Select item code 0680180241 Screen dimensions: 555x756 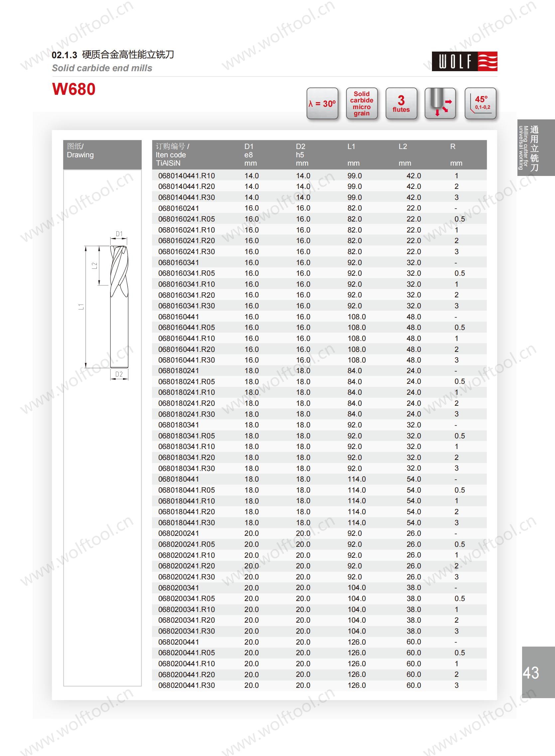178,371
